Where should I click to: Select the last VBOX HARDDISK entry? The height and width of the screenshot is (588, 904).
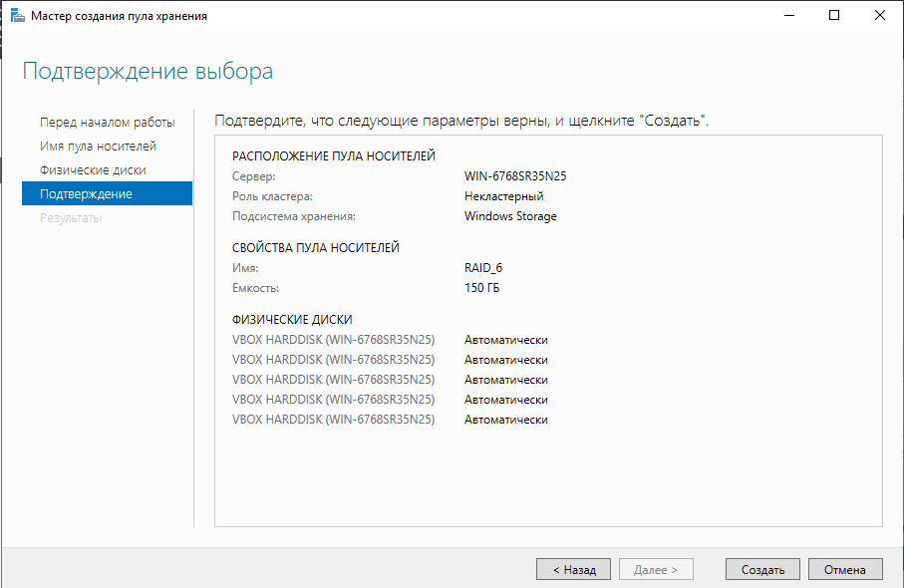[x=333, y=420]
